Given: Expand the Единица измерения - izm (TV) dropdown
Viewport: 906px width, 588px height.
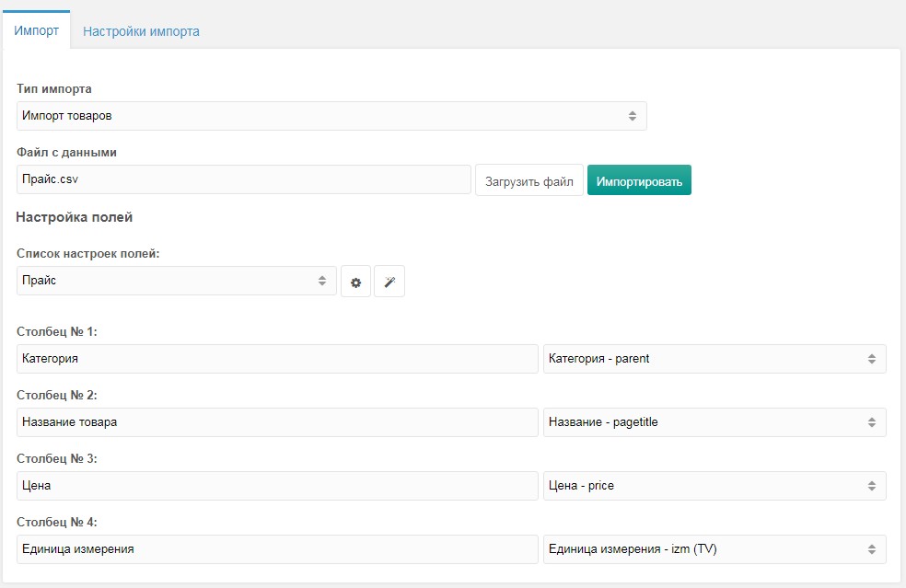Looking at the screenshot, I should pyautogui.click(x=714, y=549).
